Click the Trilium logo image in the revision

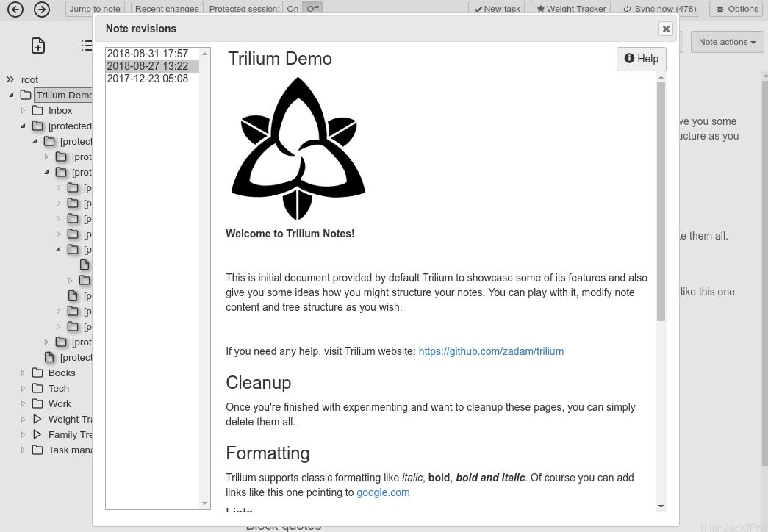click(298, 149)
